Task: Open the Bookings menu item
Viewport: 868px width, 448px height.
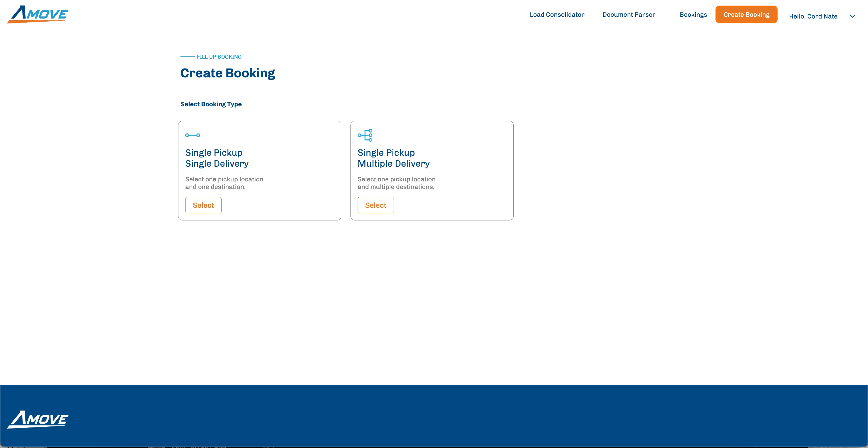Action: pos(693,14)
